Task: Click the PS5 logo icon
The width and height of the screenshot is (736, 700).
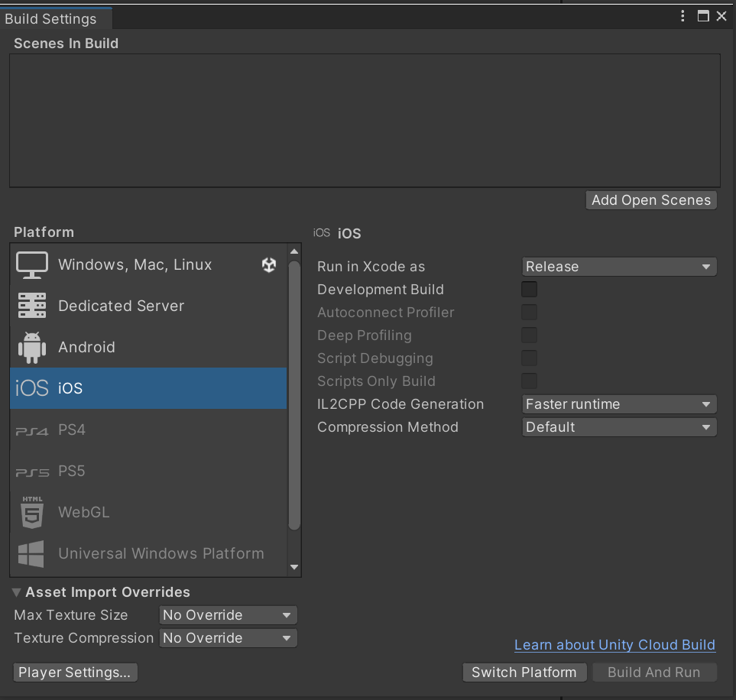Action: coord(32,472)
